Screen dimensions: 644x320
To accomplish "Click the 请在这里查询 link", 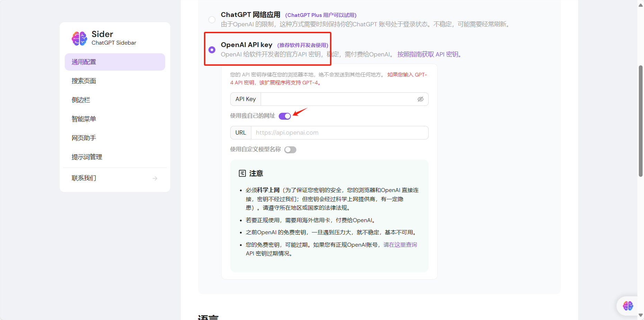I will tap(400, 245).
